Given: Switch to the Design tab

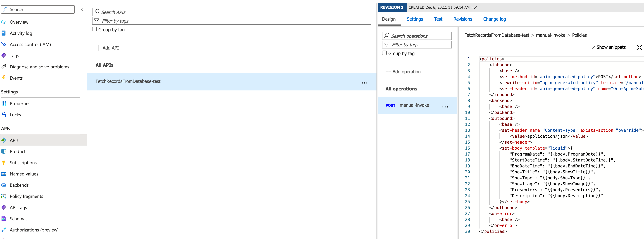Looking at the screenshot, I should 389,19.
